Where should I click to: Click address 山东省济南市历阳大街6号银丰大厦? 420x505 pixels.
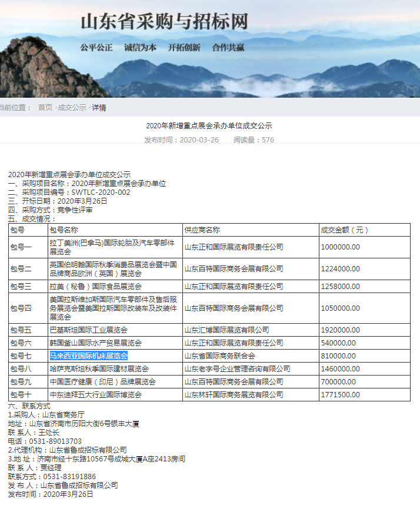pyautogui.click(x=84, y=424)
